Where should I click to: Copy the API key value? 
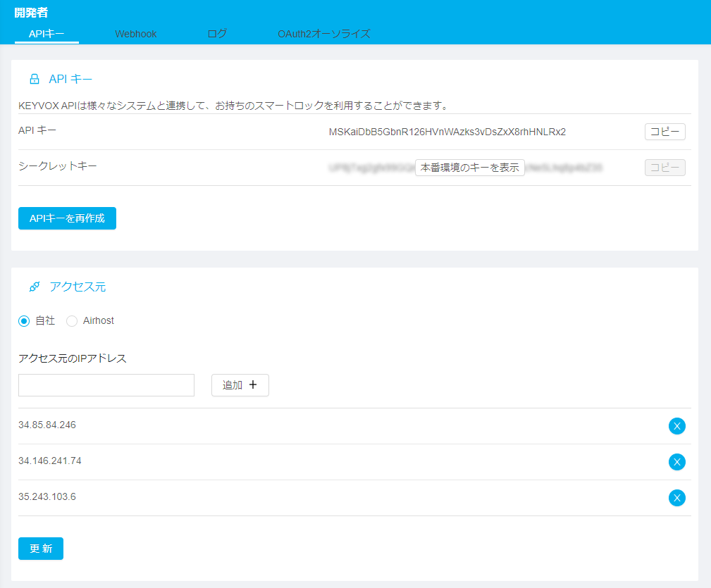click(x=664, y=132)
